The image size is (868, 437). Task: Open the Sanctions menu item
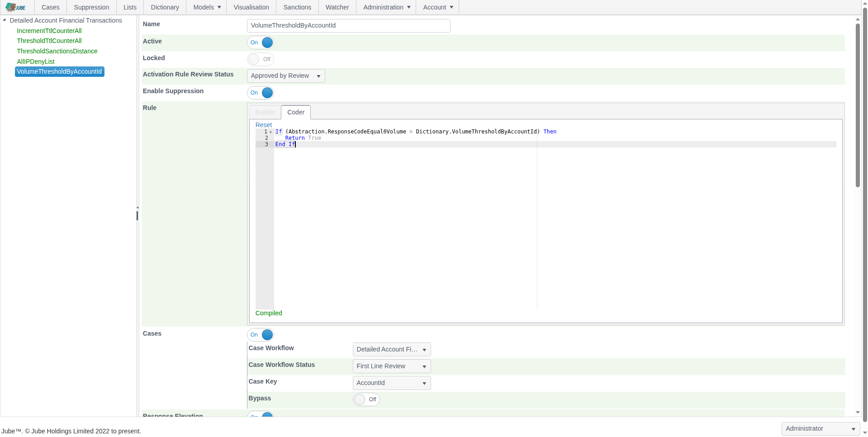pyautogui.click(x=297, y=7)
